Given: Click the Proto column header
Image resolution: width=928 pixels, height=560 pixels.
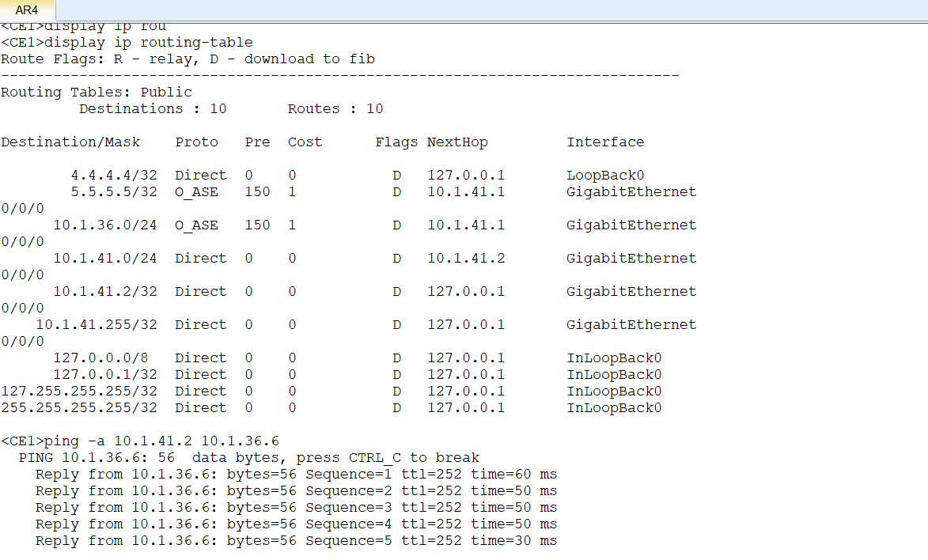Looking at the screenshot, I should [x=196, y=142].
